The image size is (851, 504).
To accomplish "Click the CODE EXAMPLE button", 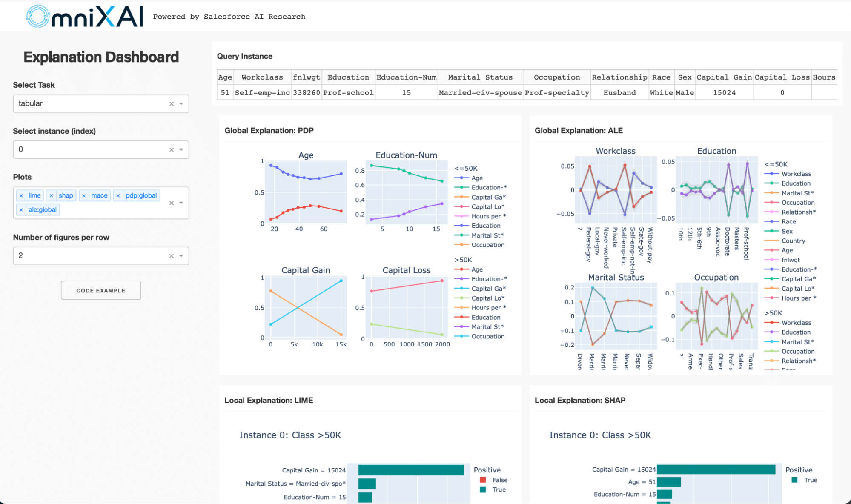I will (x=101, y=290).
